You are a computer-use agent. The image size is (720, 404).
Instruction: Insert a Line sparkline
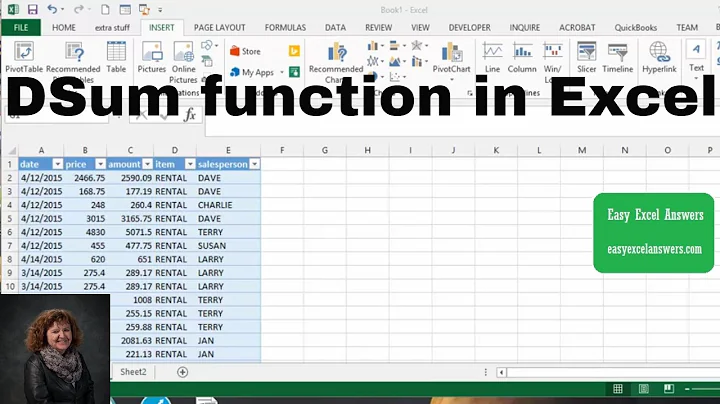point(492,57)
